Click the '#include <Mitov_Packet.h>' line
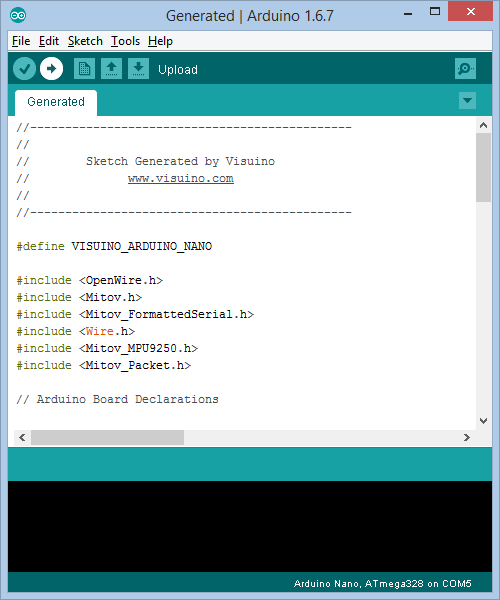500x600 pixels. point(104,365)
